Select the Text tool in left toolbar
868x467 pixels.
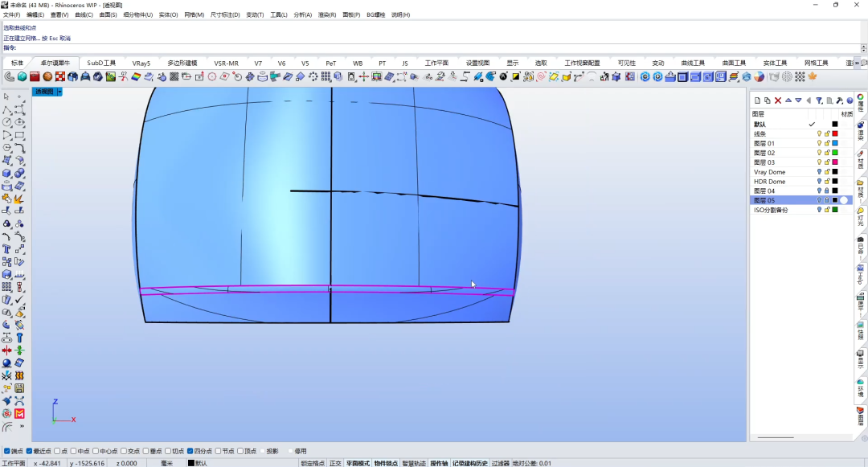point(6,249)
